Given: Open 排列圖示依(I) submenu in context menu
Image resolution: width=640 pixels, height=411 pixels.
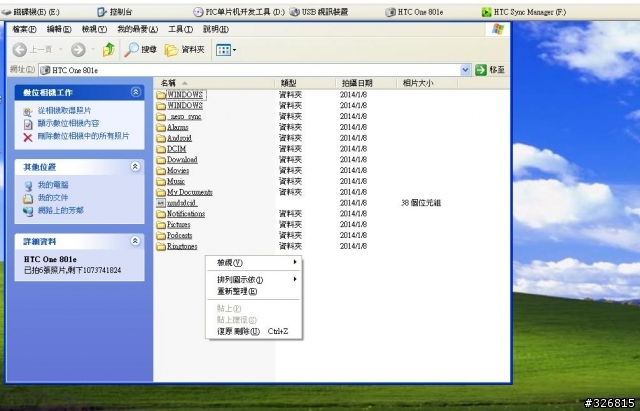Looking at the screenshot, I should [x=253, y=280].
